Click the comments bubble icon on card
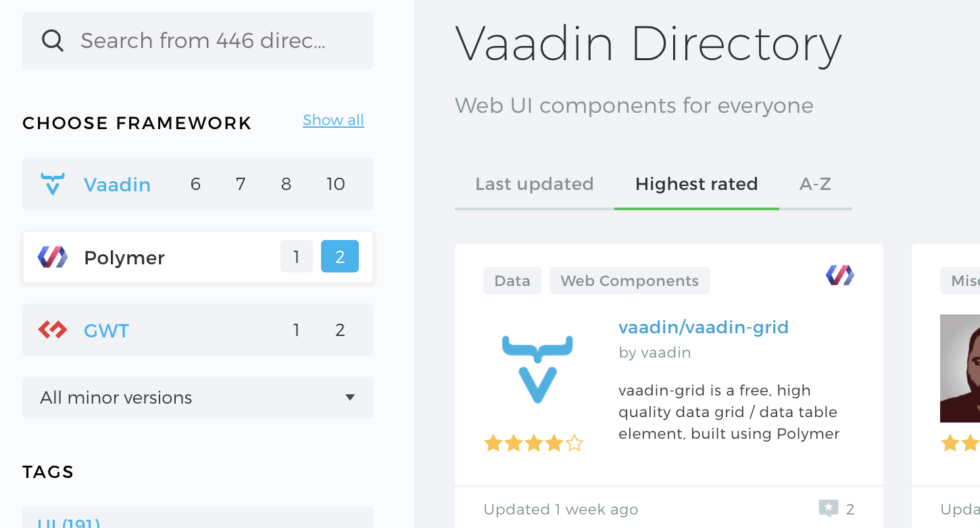The height and width of the screenshot is (528, 980). point(829,508)
